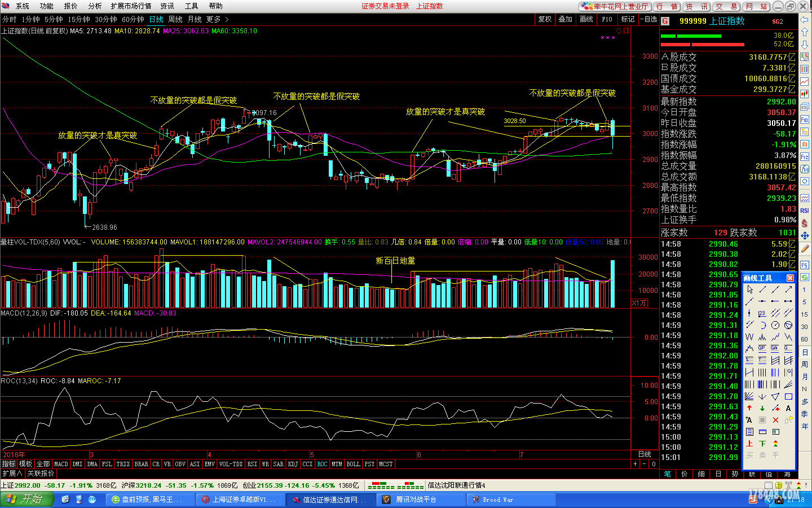Image resolution: width=812 pixels, height=508 pixels.
Task: Switch to the 30分钟 chart tab
Action: tap(106, 19)
